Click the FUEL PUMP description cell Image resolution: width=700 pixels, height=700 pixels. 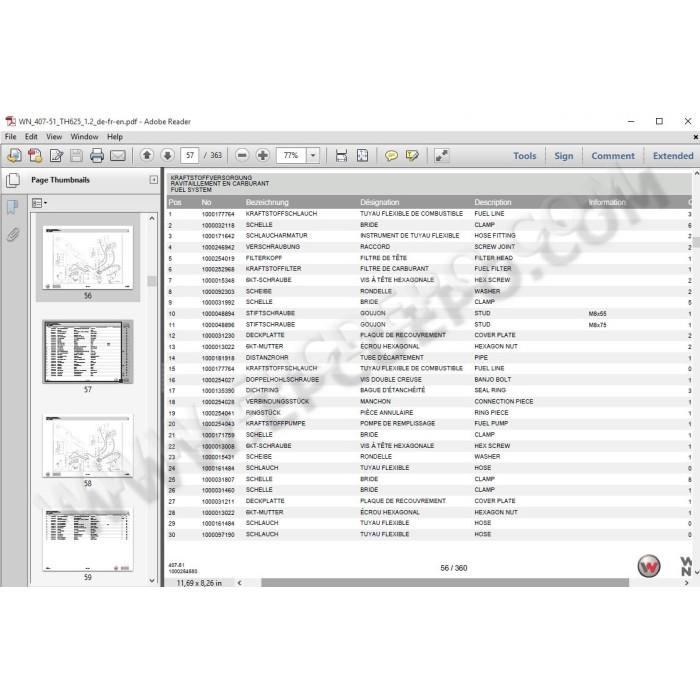[x=491, y=423]
